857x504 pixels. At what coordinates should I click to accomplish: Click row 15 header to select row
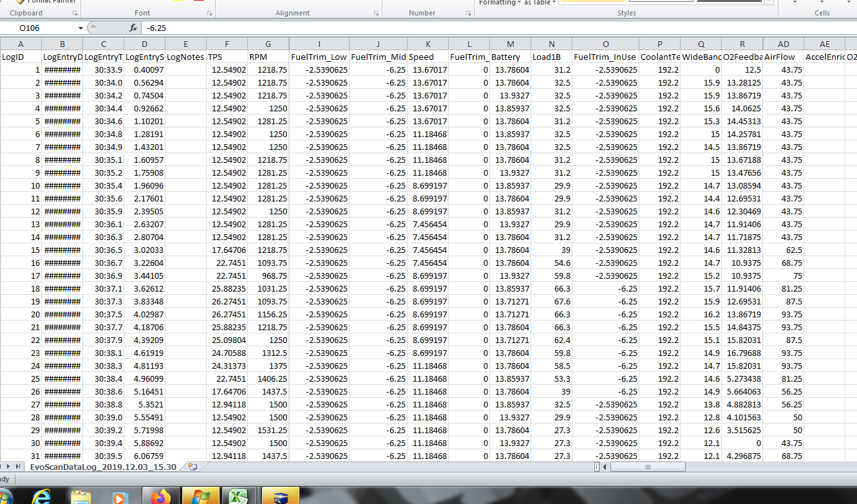[21, 250]
